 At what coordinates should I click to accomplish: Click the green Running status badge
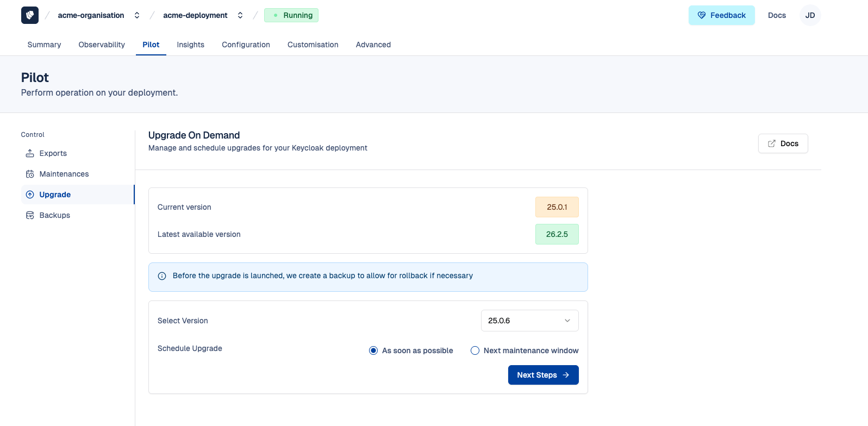click(x=291, y=15)
